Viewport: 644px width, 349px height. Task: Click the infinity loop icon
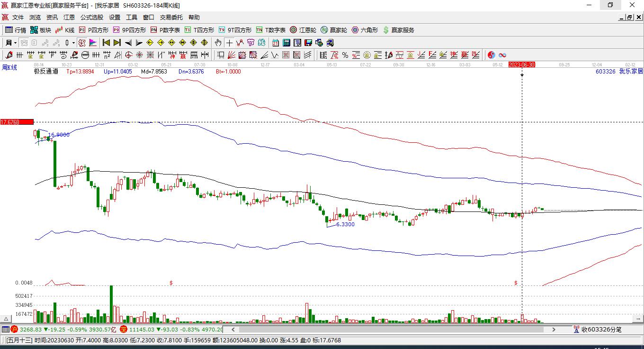[502, 55]
